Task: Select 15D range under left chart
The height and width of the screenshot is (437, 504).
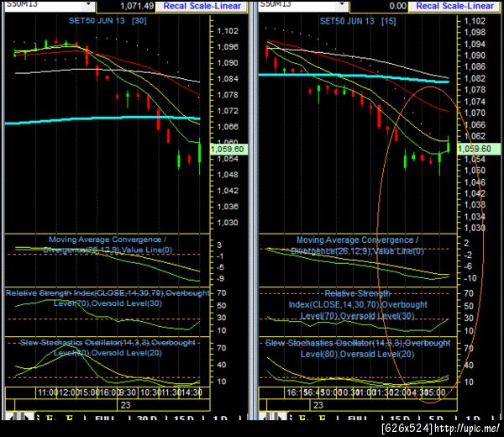Action: (x=184, y=418)
